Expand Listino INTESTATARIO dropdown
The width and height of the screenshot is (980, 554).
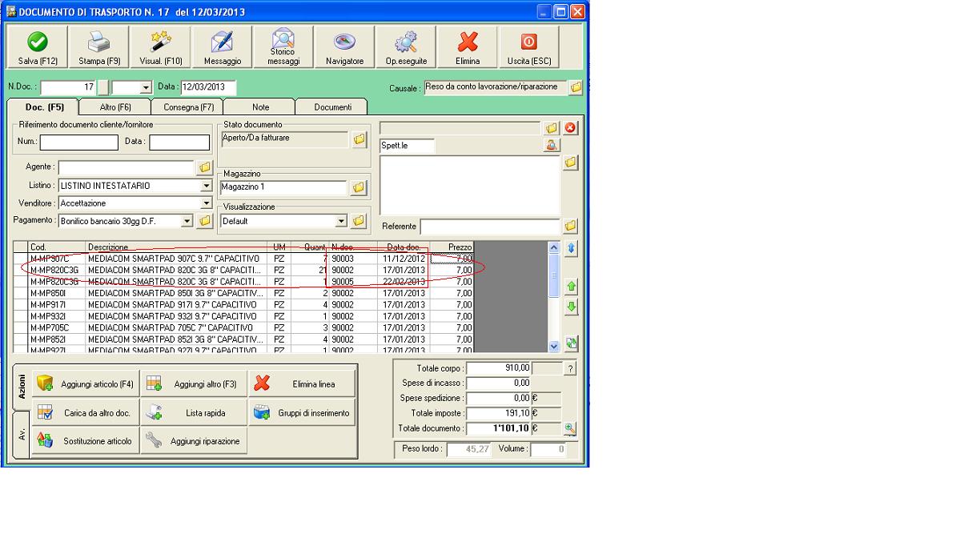coord(206,186)
